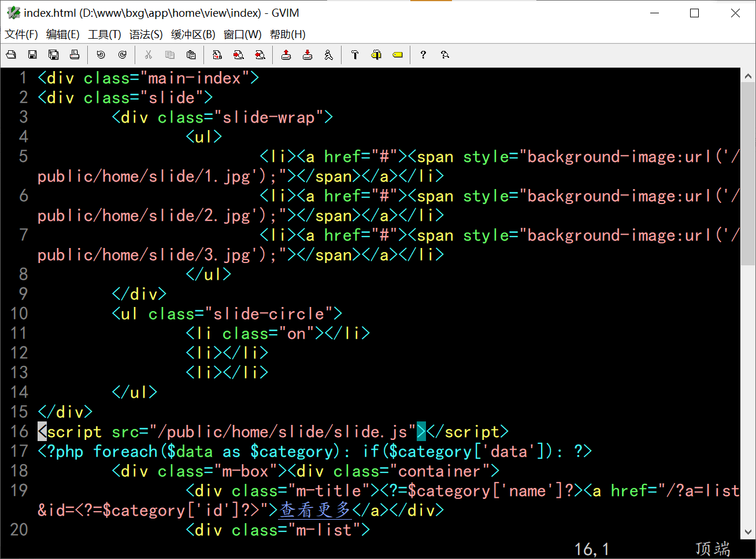756x559 pixels.
Task: Click the Save All files icon
Action: tap(54, 55)
